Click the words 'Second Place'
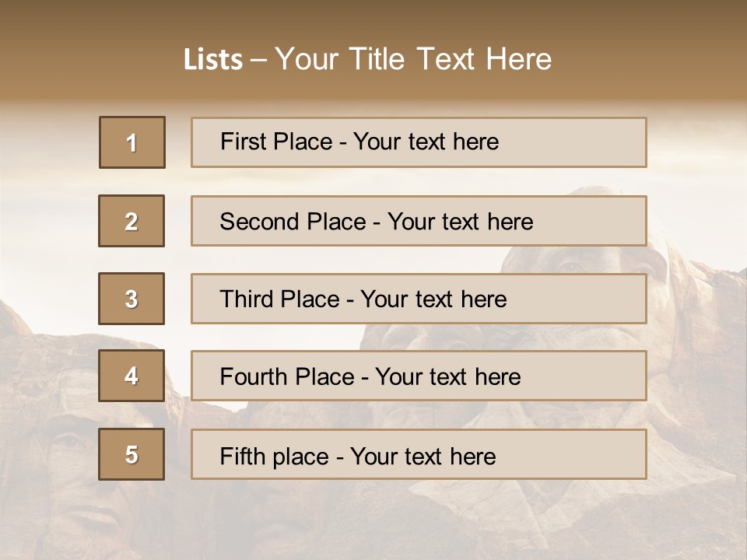 pyautogui.click(x=293, y=222)
